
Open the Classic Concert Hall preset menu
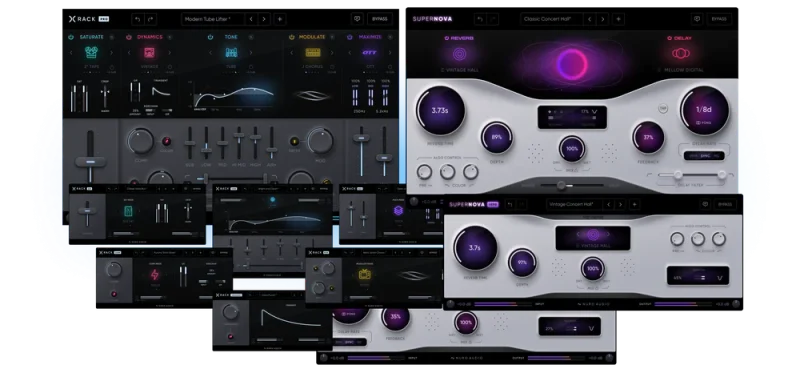(x=552, y=19)
